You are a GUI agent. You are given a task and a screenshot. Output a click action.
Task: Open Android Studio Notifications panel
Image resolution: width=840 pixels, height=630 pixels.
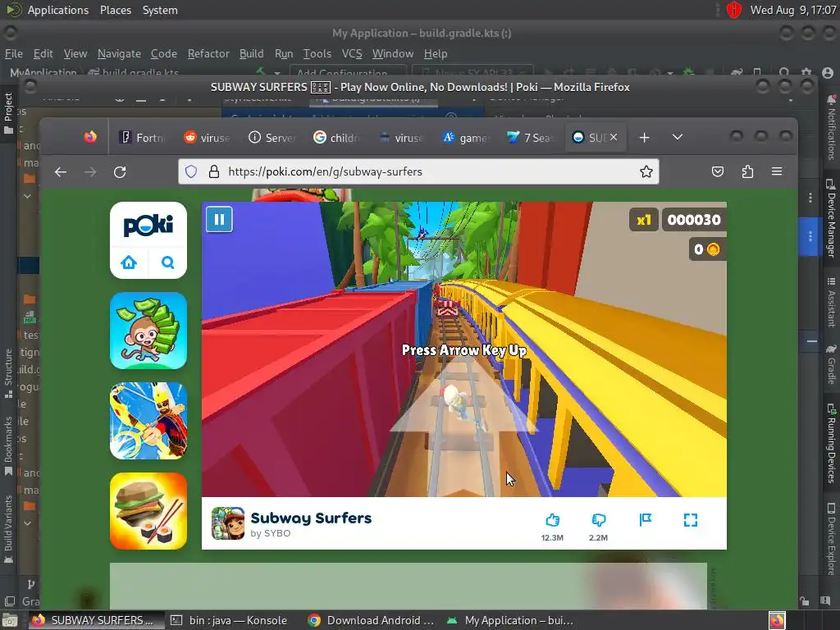831,127
